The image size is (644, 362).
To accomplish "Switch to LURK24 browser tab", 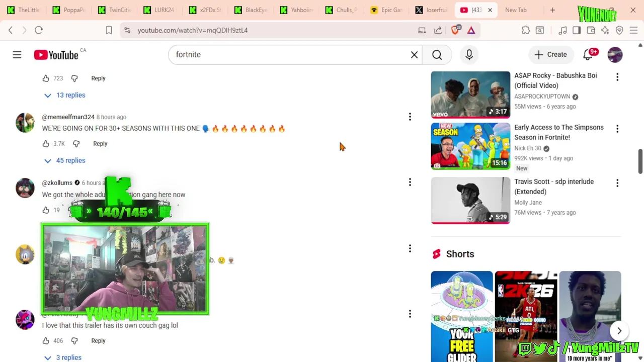I will [x=159, y=10].
